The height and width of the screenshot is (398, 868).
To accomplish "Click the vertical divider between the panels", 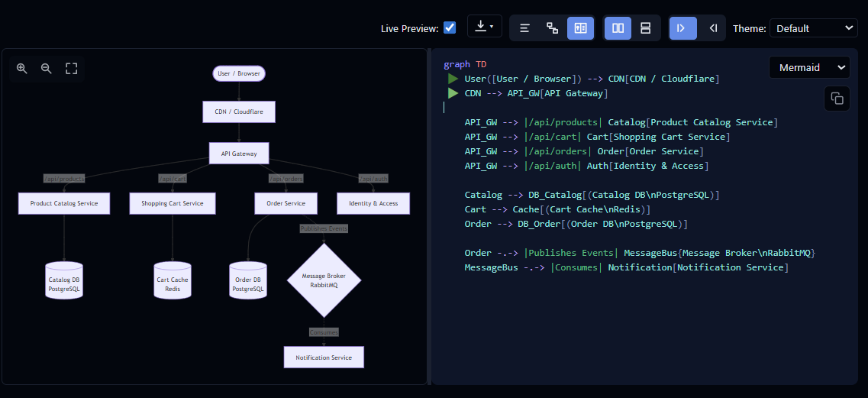I will (x=429, y=216).
